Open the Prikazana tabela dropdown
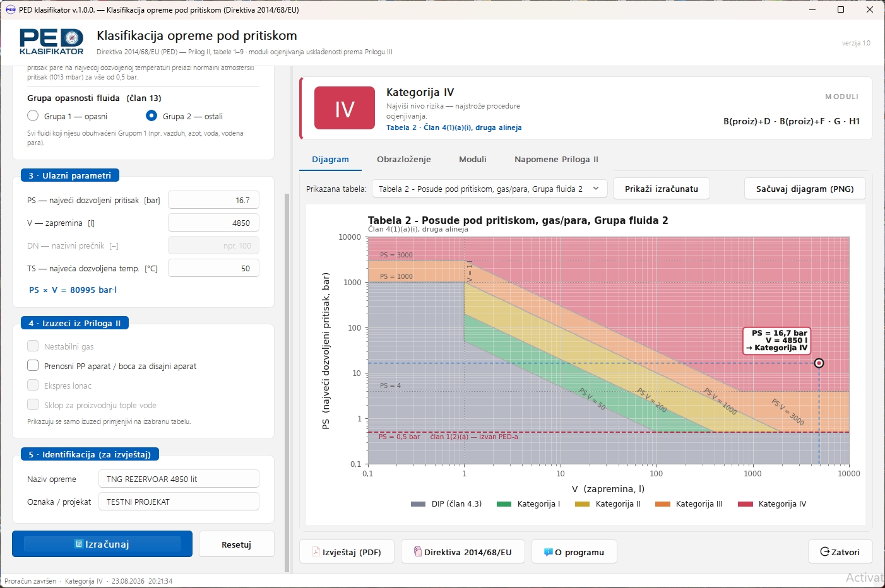The image size is (885, 588). pyautogui.click(x=489, y=189)
